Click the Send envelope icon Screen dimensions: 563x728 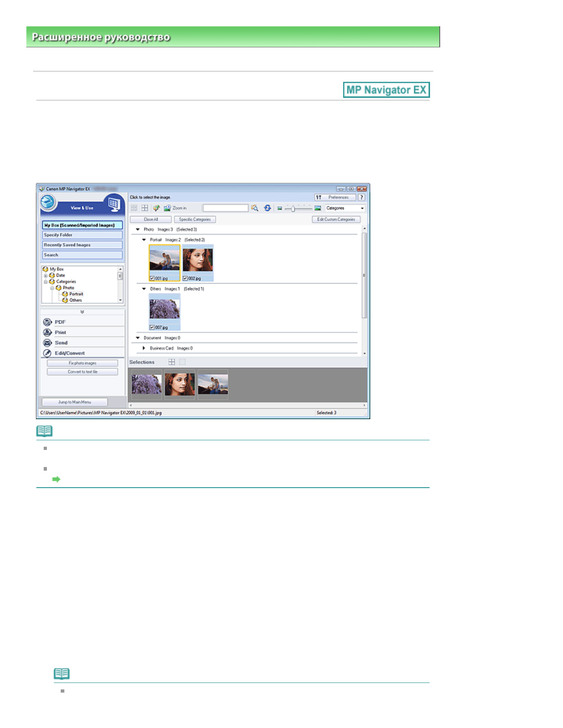point(47,343)
